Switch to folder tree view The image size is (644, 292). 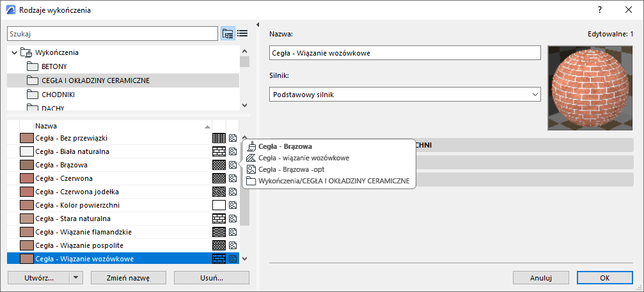coord(228,33)
